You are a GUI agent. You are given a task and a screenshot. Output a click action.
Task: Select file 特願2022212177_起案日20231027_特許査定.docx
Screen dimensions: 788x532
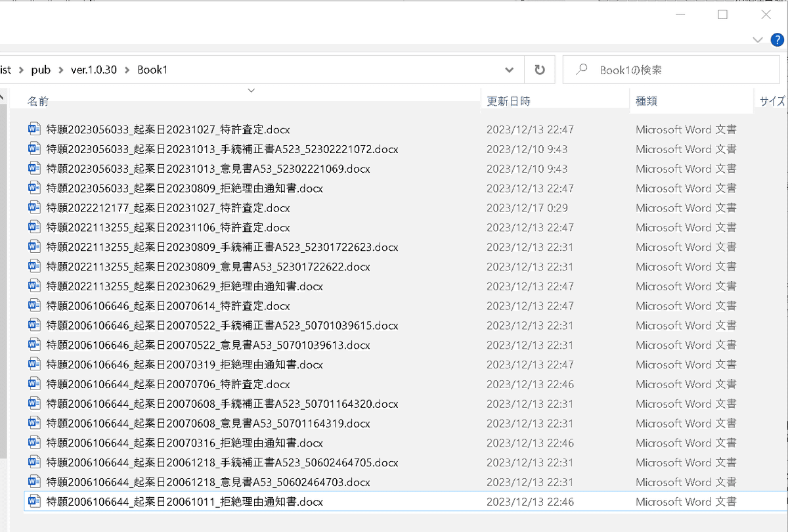click(x=168, y=208)
